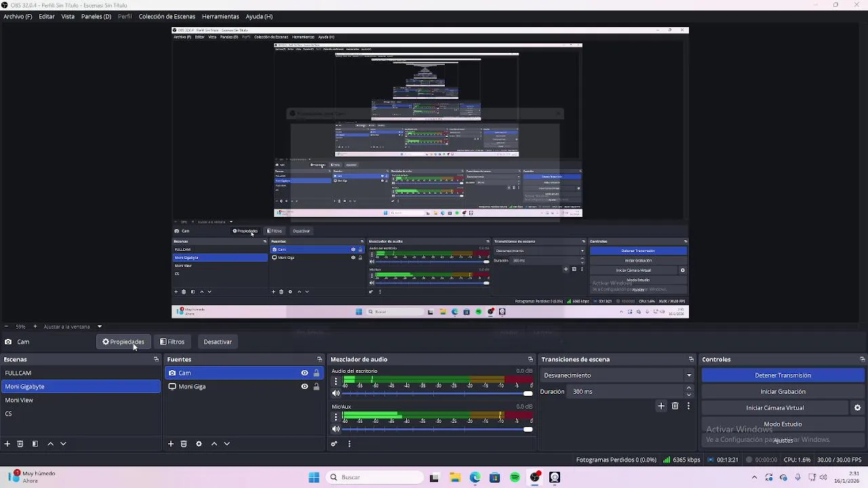Open virtual camera settings gear
Image resolution: width=868 pixels, height=488 pixels.
pyautogui.click(x=857, y=408)
